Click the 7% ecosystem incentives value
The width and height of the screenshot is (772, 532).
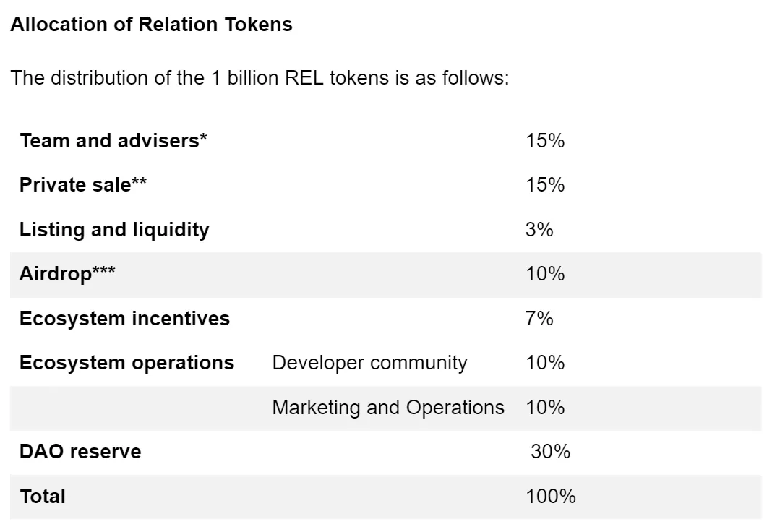point(539,319)
